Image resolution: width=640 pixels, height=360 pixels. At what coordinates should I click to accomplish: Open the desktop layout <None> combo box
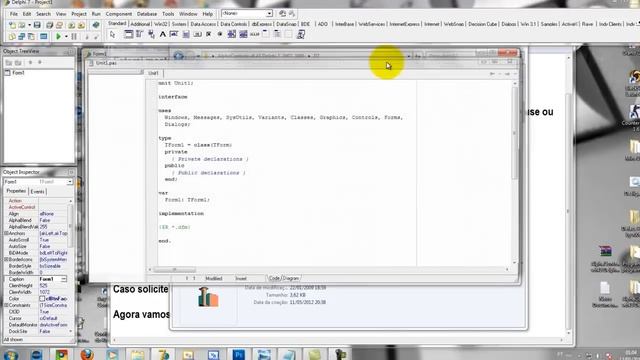click(247, 13)
